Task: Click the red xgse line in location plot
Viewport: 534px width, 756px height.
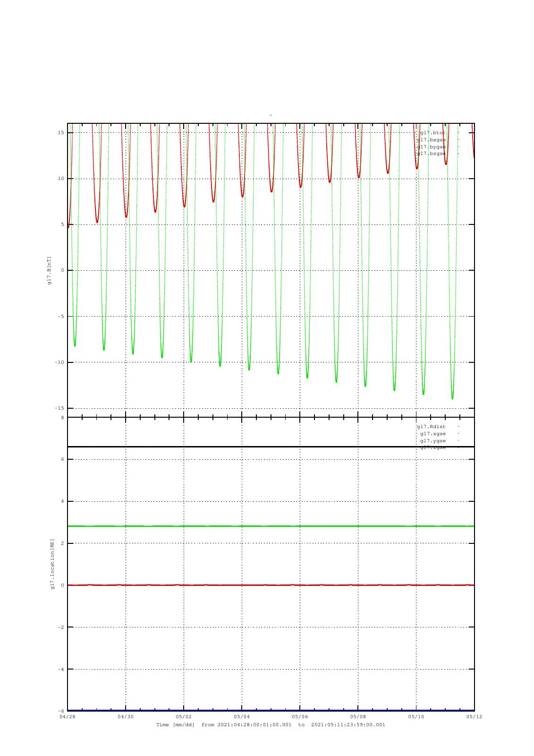Action: click(x=271, y=585)
